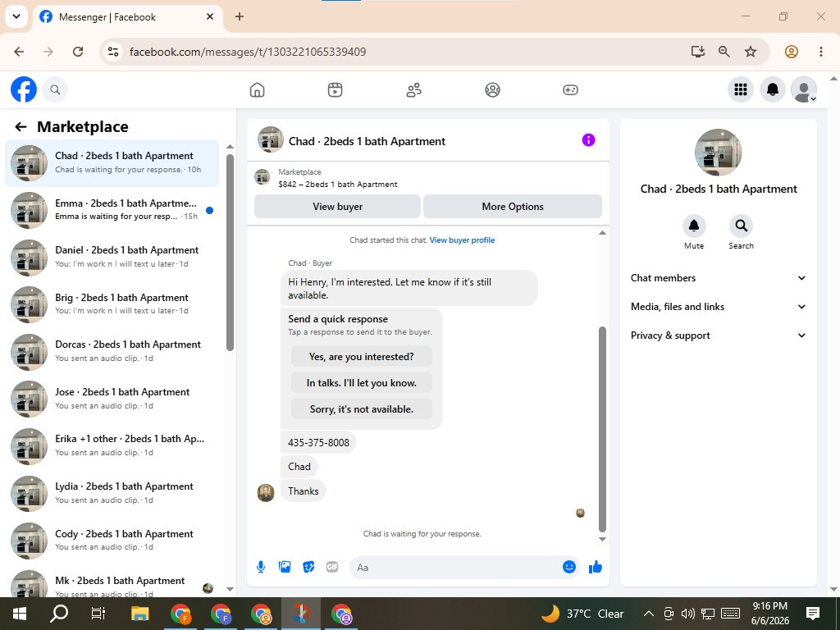Image resolution: width=840 pixels, height=630 pixels.
Task: Click the conversation list scrollbar
Action: click(230, 253)
